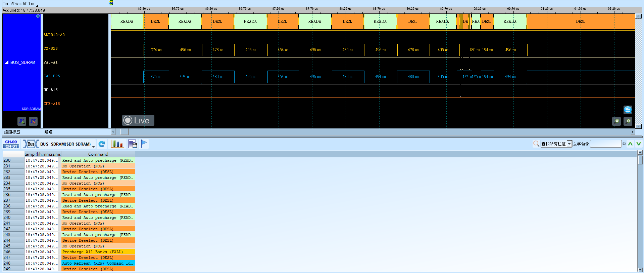Click the delete channel waveform icon
644x273 pixels.
point(33,121)
